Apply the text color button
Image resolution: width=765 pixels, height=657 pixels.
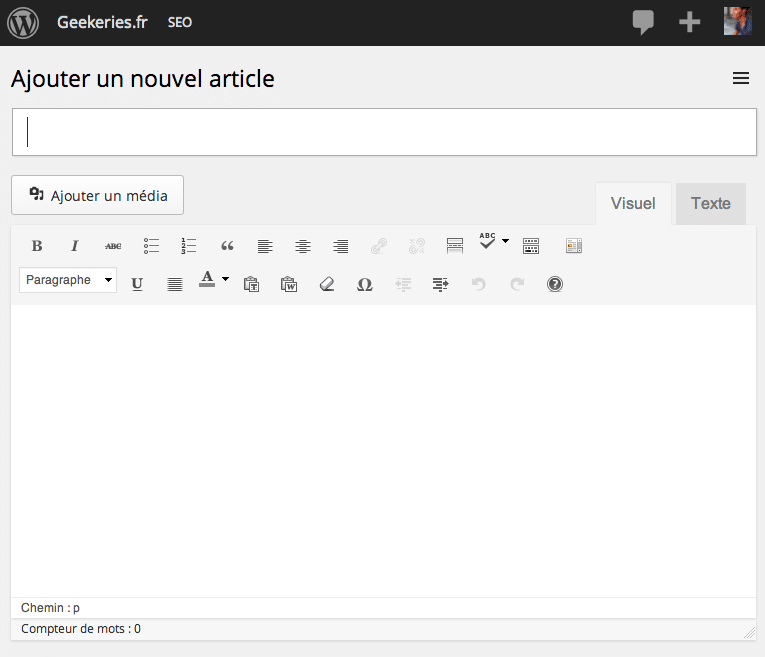(x=207, y=279)
